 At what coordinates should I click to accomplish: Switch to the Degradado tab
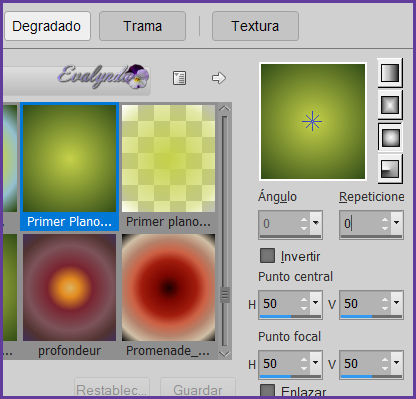coord(47,26)
